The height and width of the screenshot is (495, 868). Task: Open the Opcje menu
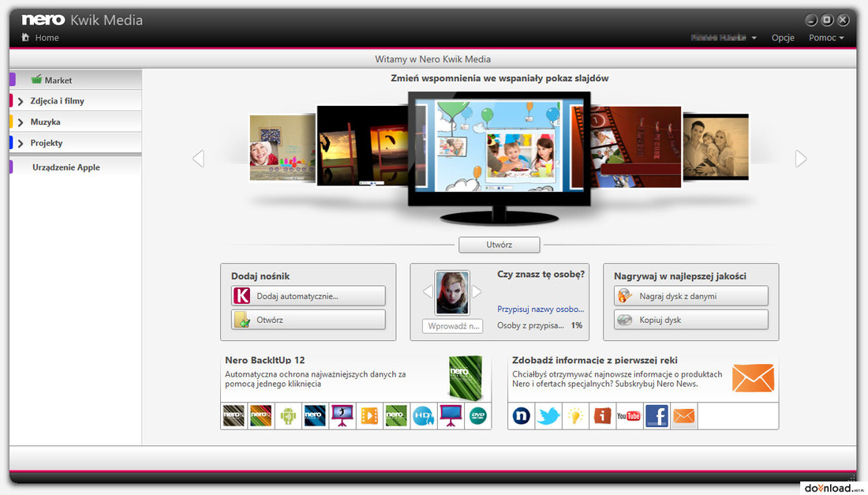(x=783, y=38)
